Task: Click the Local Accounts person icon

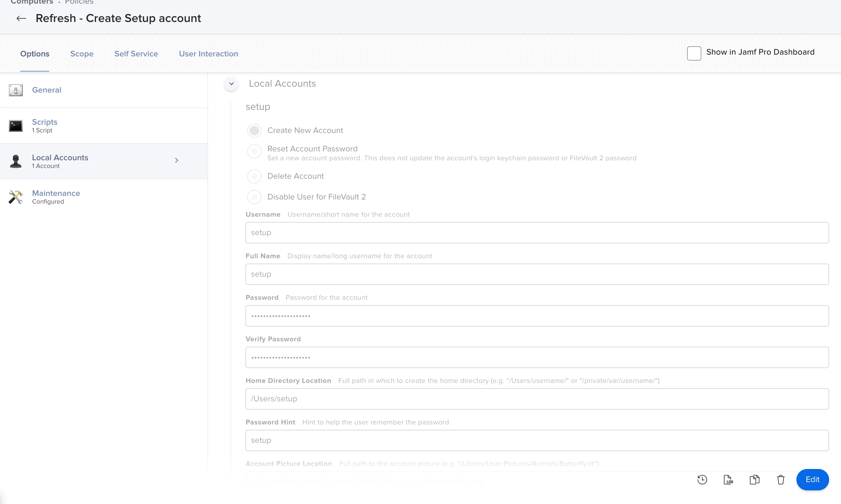Action: [16, 161]
